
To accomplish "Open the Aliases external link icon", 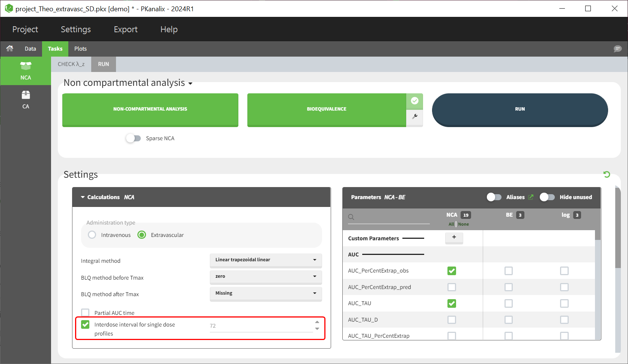I will tap(531, 197).
